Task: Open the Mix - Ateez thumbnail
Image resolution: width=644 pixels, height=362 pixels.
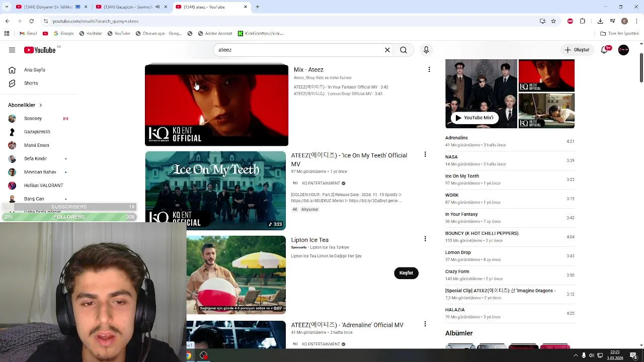Action: click(216, 105)
